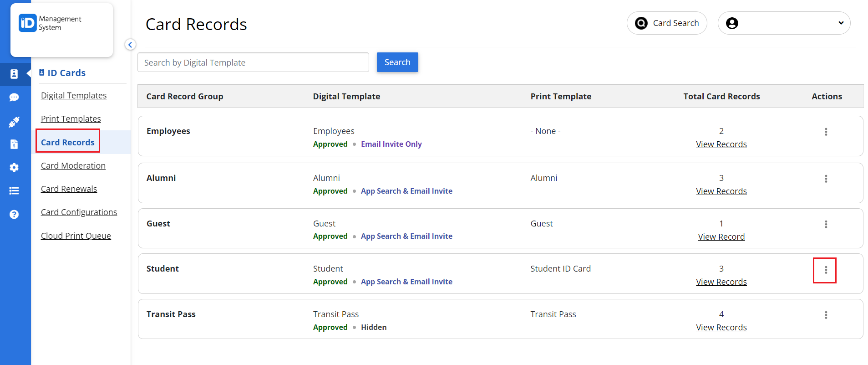Open the help question mark icon
868x365 pixels.
14,214
